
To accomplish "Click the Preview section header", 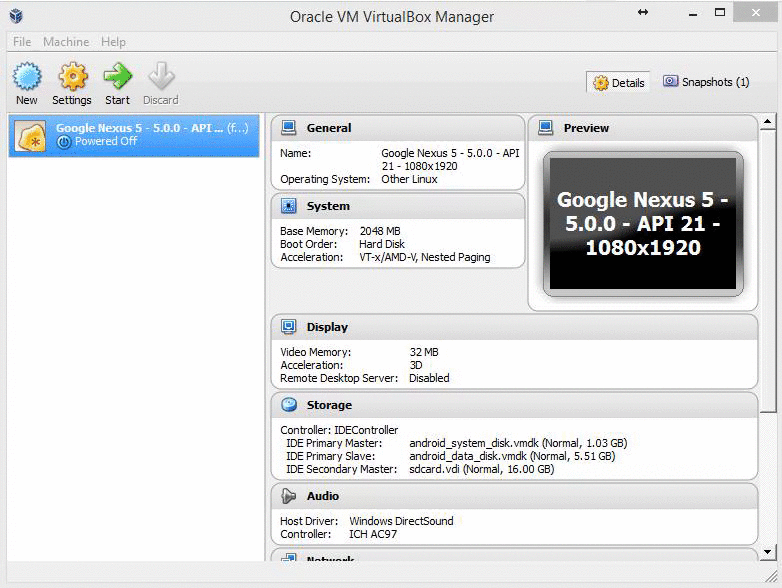I will click(643, 128).
